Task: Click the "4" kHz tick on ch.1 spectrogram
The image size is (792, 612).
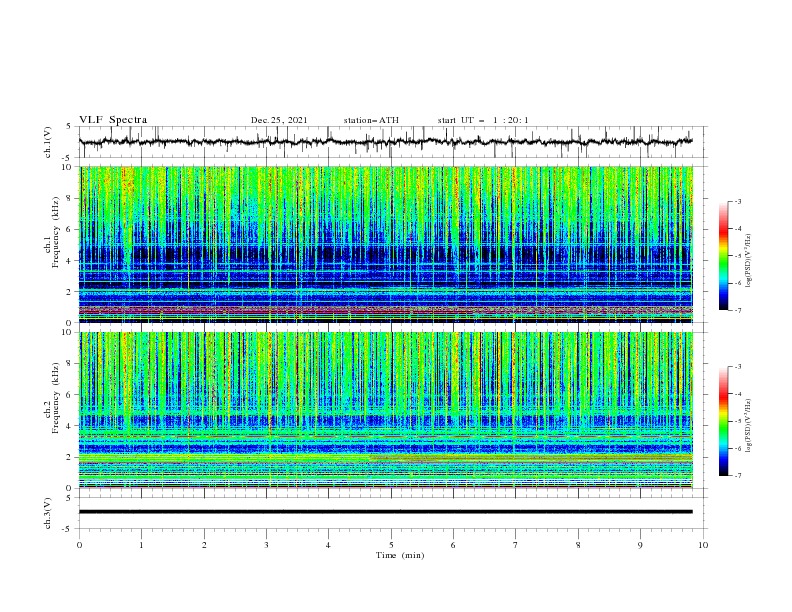Action: point(71,261)
